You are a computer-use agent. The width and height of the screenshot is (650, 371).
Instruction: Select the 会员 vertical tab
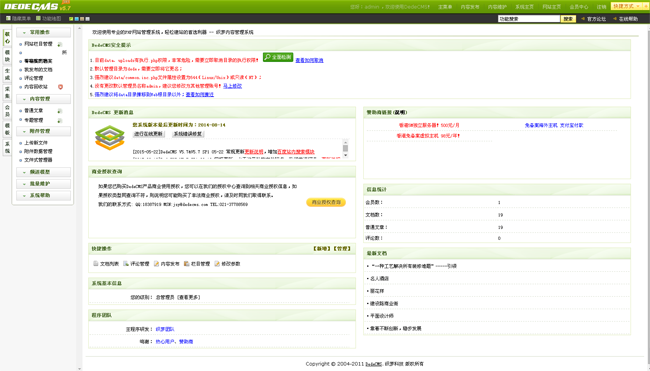[x=7, y=111]
